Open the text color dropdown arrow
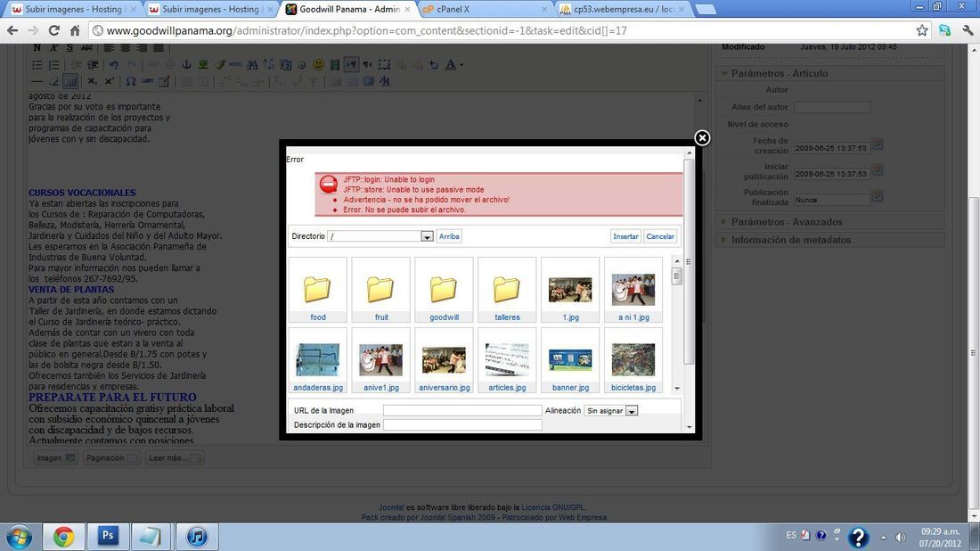The height and width of the screenshot is (551, 980). [x=461, y=64]
